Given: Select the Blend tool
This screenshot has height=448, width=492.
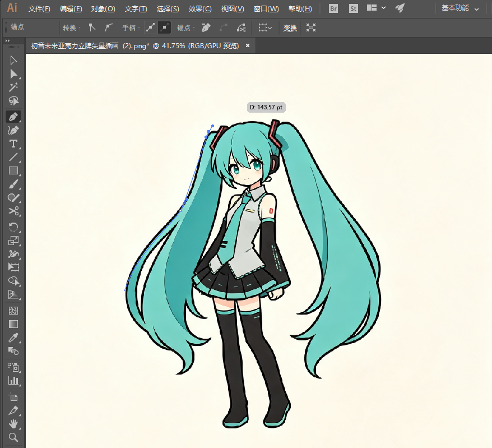Looking at the screenshot, I should (x=13, y=351).
